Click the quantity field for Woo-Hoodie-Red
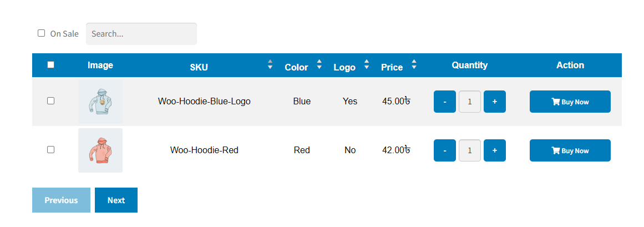 click(x=470, y=150)
